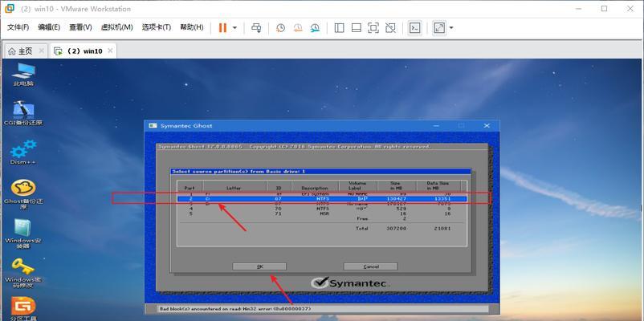Click the Symantec Ghost title bar icon

click(x=153, y=126)
